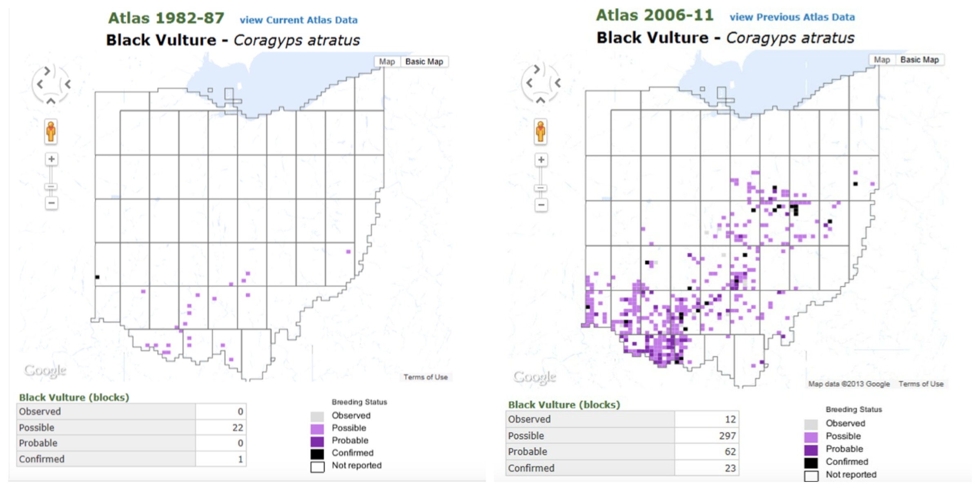
Task: Pan left arrow on 1982-87 map control
Action: pos(40,84)
